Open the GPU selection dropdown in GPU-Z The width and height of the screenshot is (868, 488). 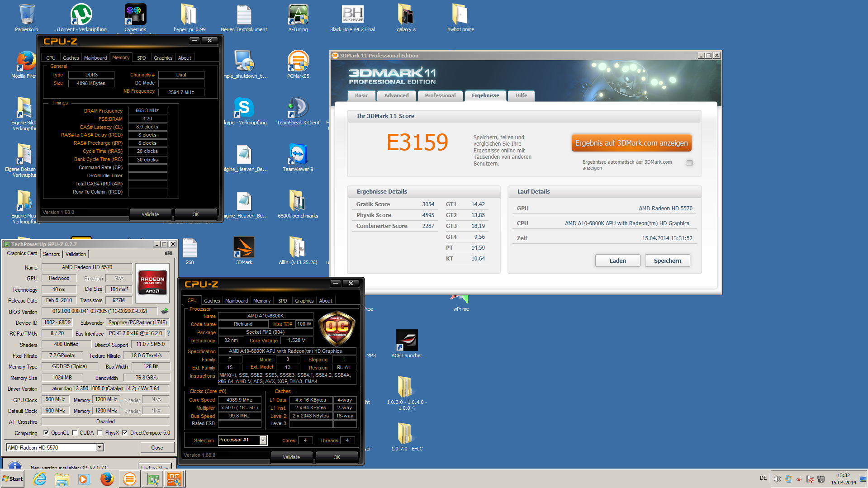(100, 447)
